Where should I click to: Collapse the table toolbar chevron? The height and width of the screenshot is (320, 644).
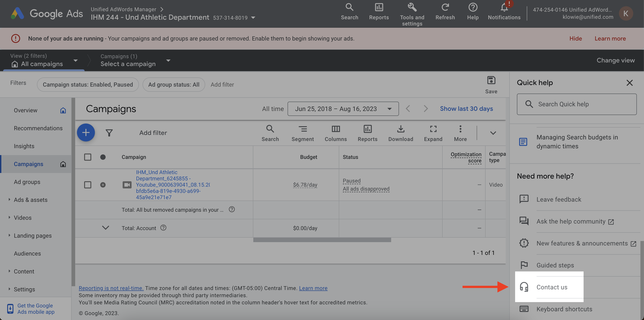pos(493,133)
